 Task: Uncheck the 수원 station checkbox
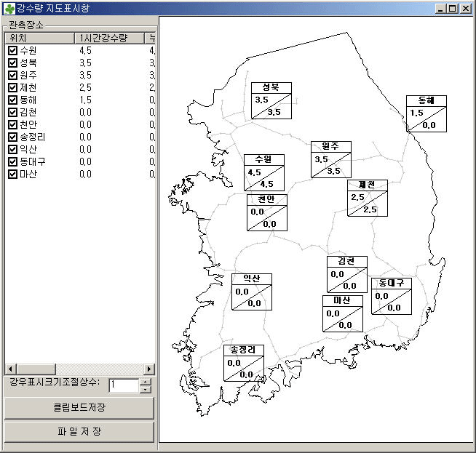(12, 51)
